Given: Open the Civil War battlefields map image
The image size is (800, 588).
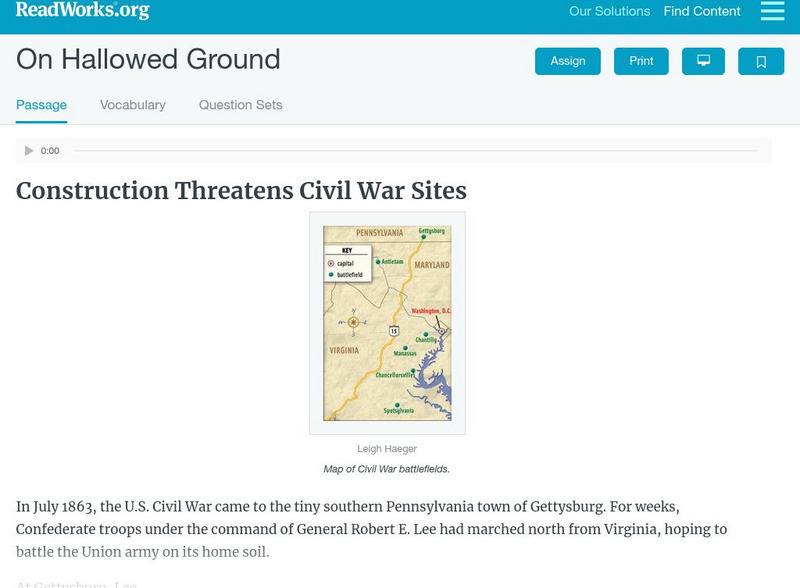Looking at the screenshot, I should [x=387, y=323].
